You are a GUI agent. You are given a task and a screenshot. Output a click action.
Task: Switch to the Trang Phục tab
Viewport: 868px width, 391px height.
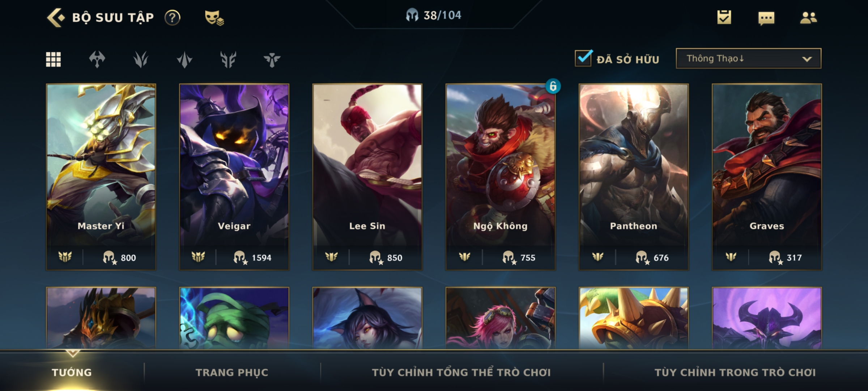click(x=232, y=372)
